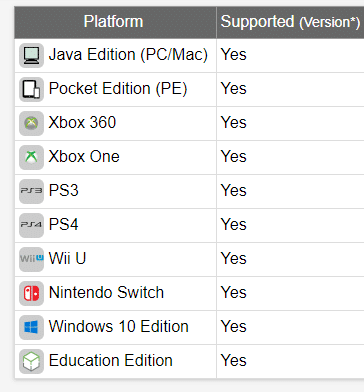Select the Java Edition (PC/Mac) text
Viewport: 364px width, 392px height.
click(128, 55)
